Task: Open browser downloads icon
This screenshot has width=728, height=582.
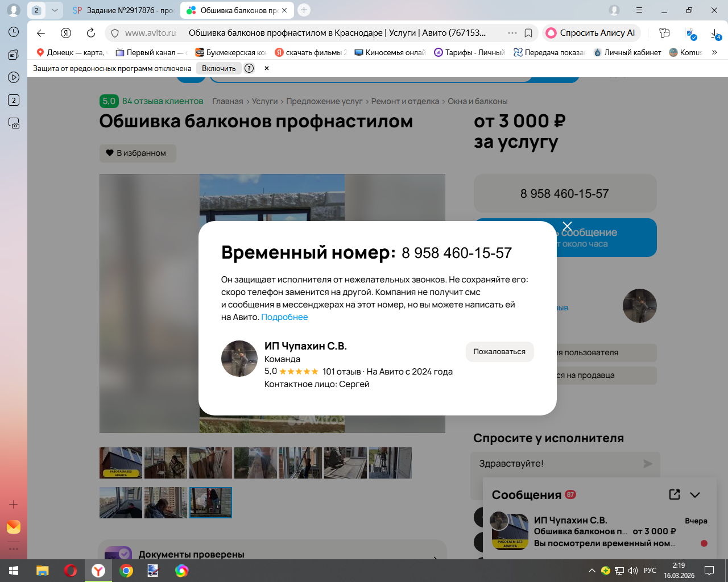Action: pos(715,34)
